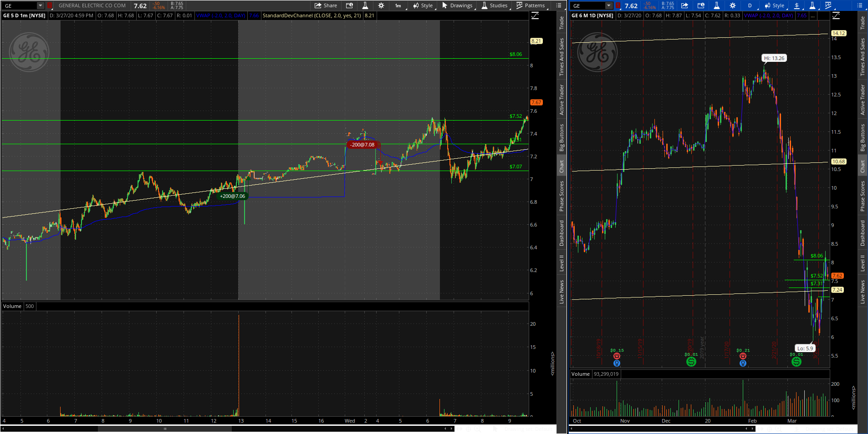
Task: Open the Trade tab in far-right sidebar
Action: coord(863,23)
